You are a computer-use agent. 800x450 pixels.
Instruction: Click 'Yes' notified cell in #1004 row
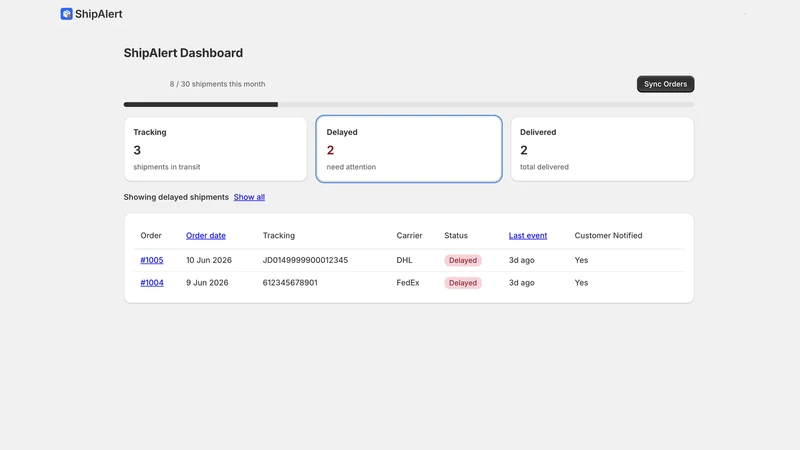tap(581, 283)
